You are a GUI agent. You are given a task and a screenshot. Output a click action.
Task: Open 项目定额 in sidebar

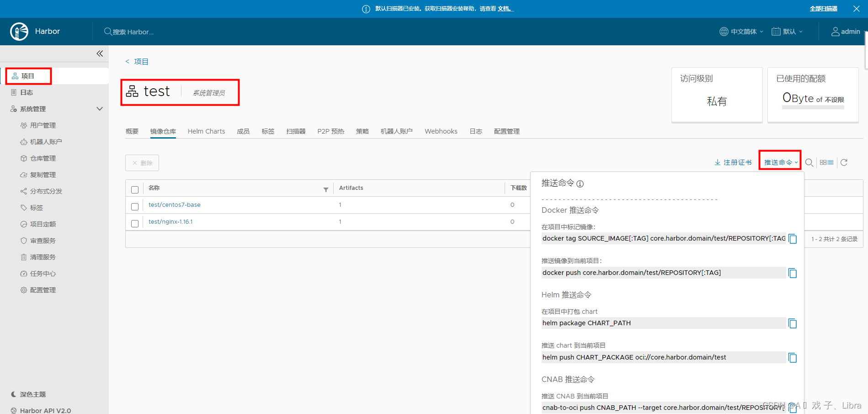[x=43, y=224]
